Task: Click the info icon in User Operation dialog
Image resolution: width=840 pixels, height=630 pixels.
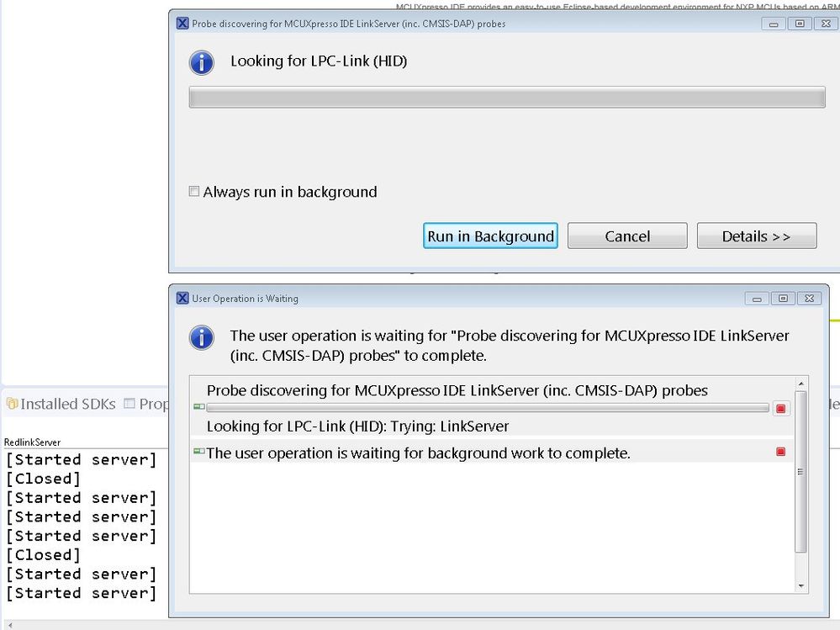Action: [202, 338]
